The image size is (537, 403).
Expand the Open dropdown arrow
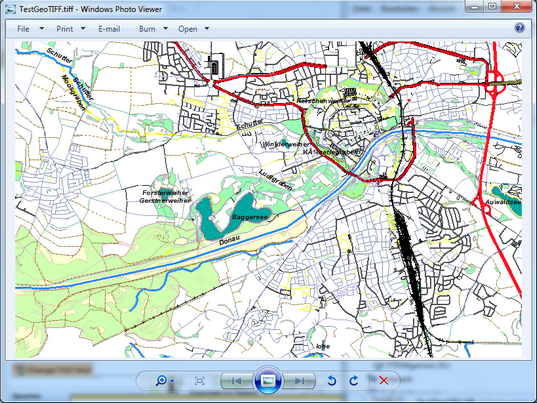coord(207,28)
